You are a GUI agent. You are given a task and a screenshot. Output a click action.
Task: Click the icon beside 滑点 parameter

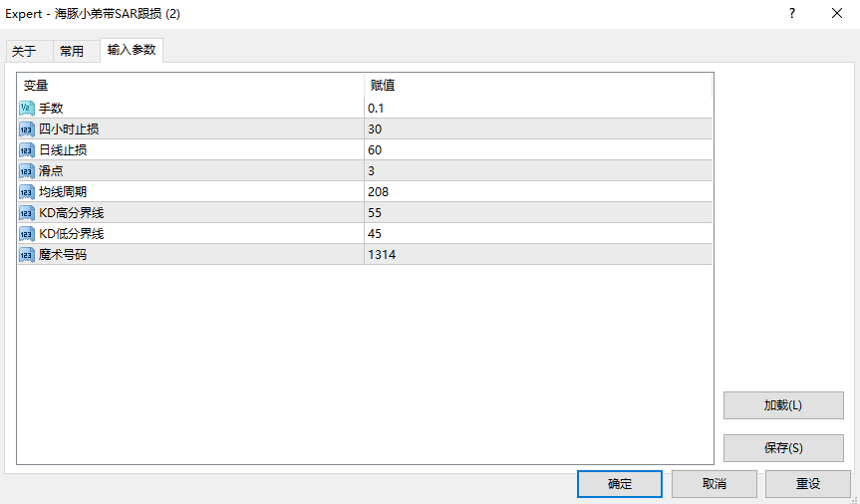[x=27, y=170]
